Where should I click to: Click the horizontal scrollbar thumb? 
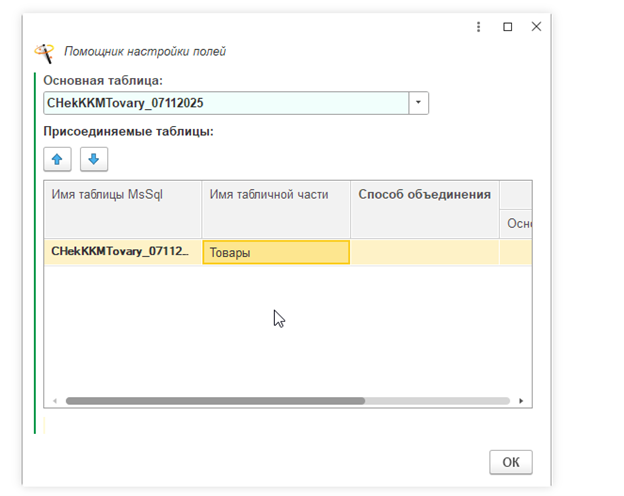pos(215,400)
